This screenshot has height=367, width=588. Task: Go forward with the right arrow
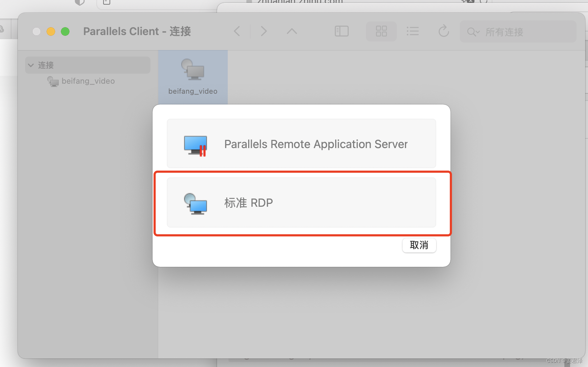coord(264,31)
